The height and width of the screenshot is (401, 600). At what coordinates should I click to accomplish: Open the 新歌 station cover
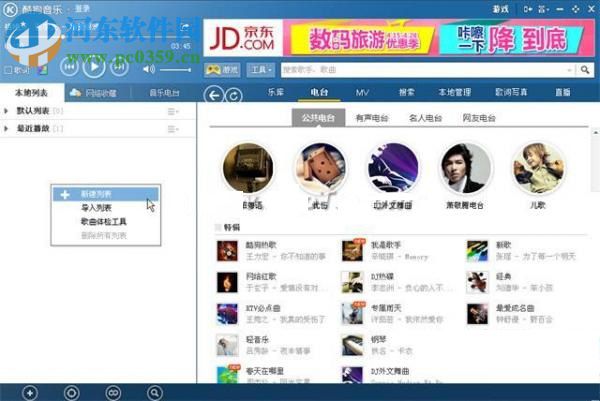(477, 251)
